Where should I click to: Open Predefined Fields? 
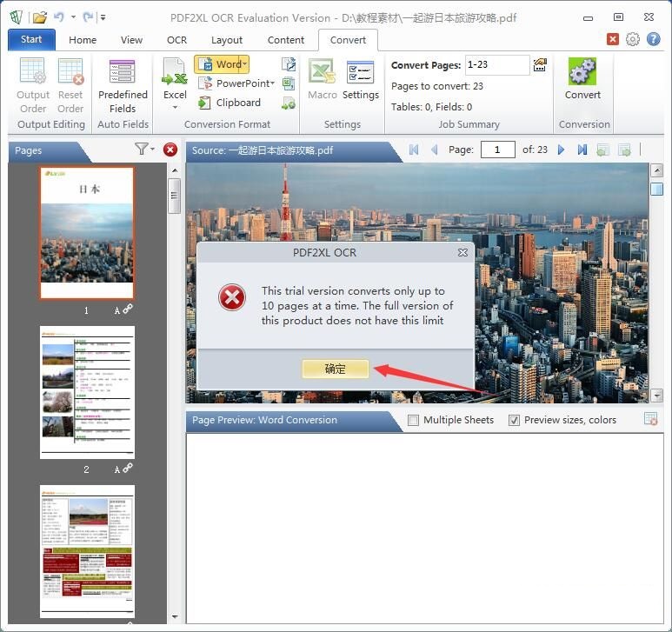click(x=123, y=86)
